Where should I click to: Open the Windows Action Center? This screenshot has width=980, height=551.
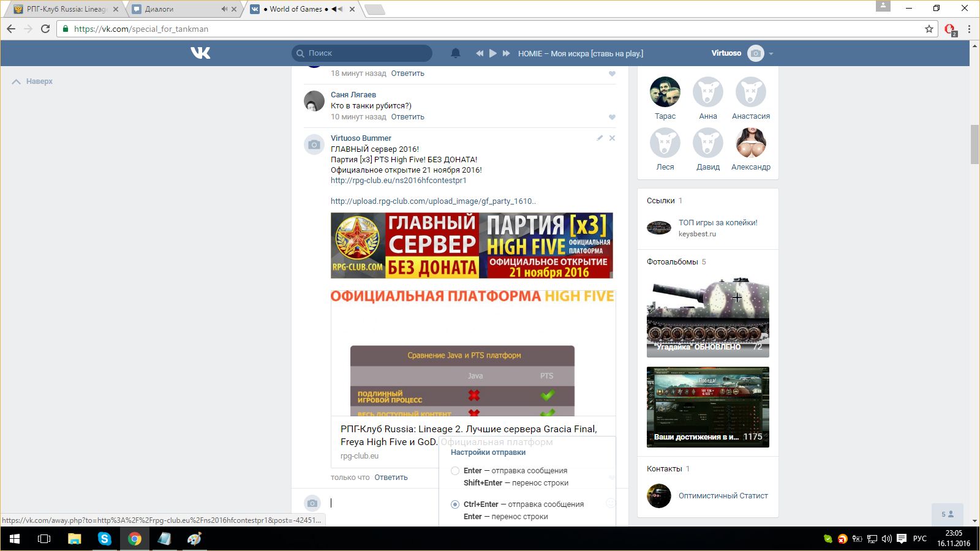[902, 539]
